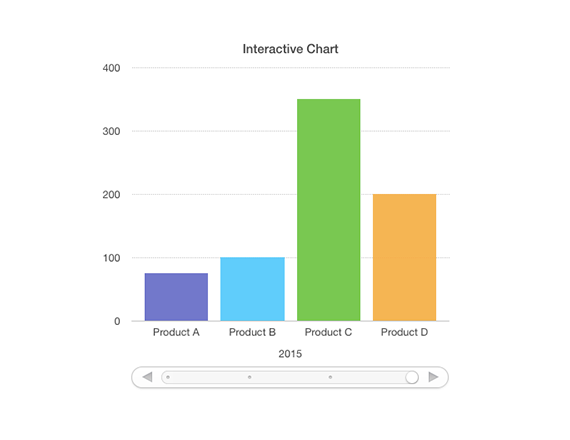Click the 400 value on y-axis

111,68
